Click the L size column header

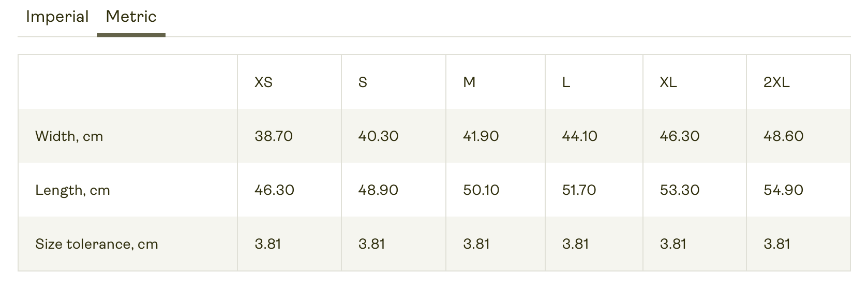[x=566, y=82]
